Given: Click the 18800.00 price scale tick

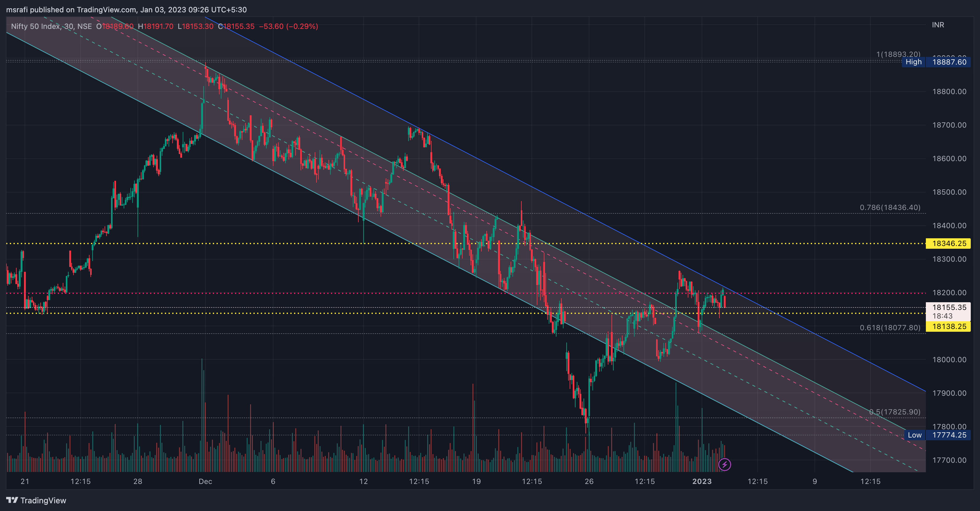Looking at the screenshot, I should tap(949, 92).
